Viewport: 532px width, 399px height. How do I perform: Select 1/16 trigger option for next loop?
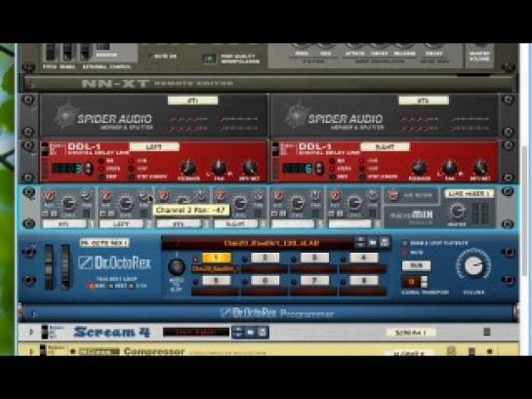(132, 286)
